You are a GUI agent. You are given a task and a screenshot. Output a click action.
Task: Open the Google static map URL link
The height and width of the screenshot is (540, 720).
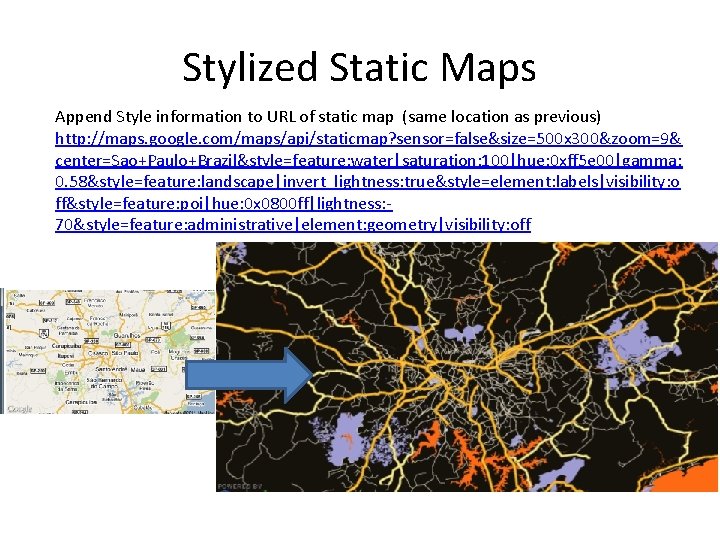[x=368, y=181]
